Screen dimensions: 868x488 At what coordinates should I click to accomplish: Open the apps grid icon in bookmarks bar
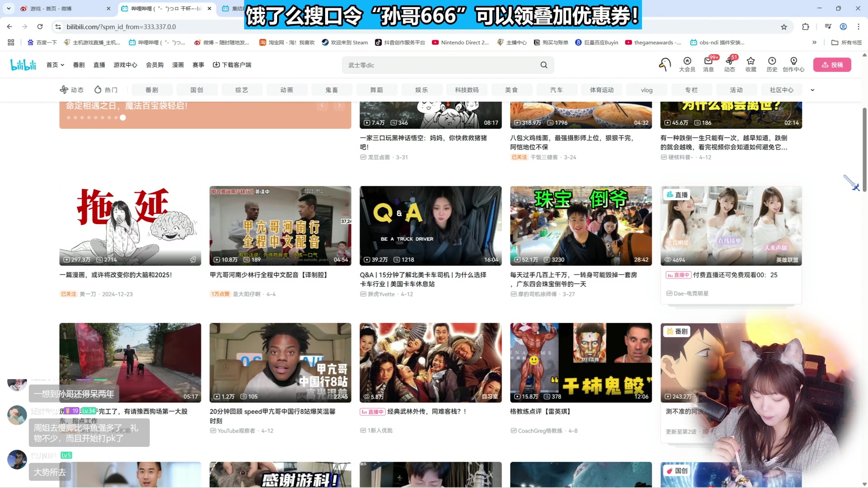pos(11,42)
